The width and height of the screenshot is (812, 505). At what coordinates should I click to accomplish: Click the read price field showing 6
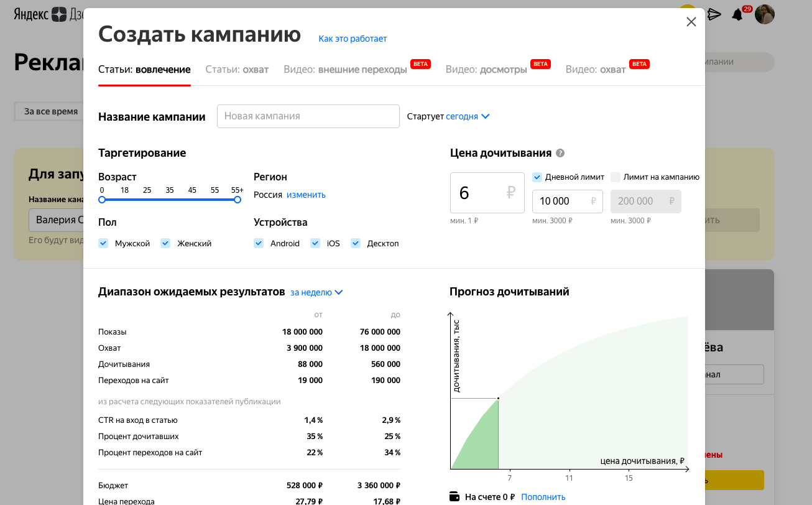click(487, 193)
